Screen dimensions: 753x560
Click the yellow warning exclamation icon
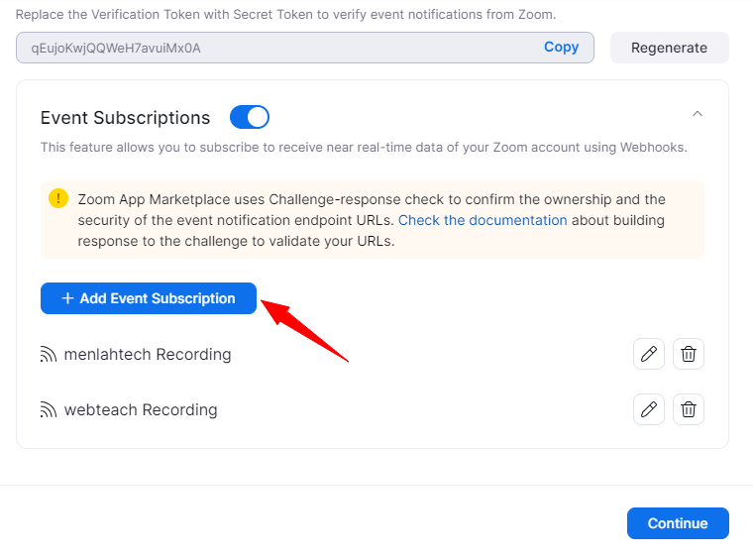tap(58, 198)
